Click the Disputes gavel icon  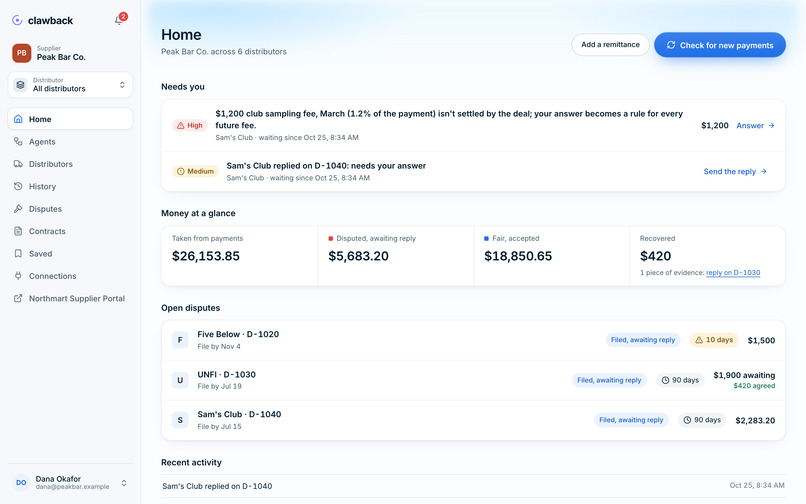18,209
